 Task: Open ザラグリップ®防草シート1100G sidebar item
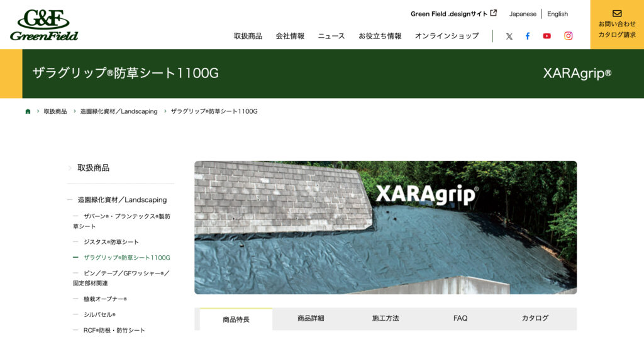126,258
